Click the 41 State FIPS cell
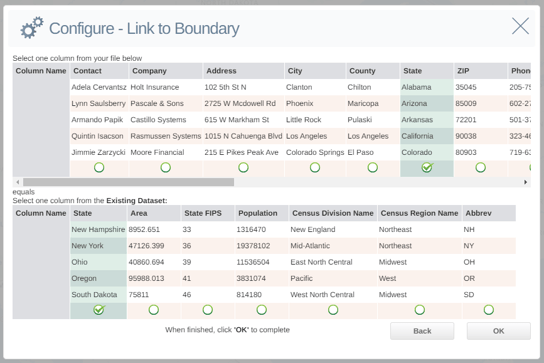This screenshot has width=544, height=363. pyautogui.click(x=208, y=278)
